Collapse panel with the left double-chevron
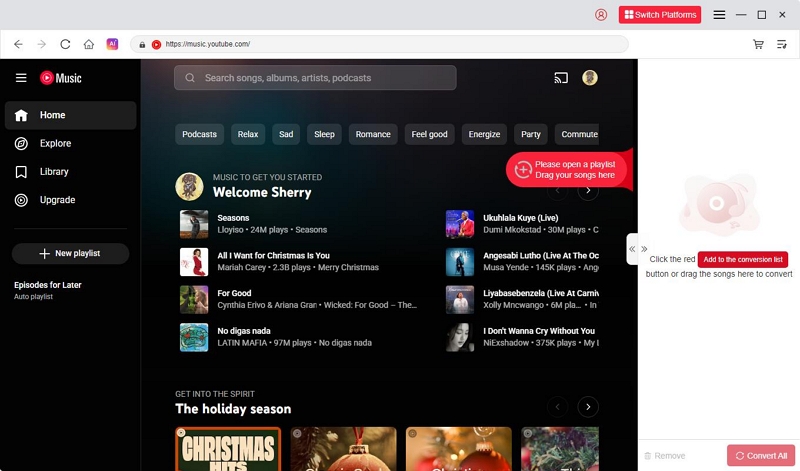Screen dimensions: 800x471 pyautogui.click(x=632, y=249)
